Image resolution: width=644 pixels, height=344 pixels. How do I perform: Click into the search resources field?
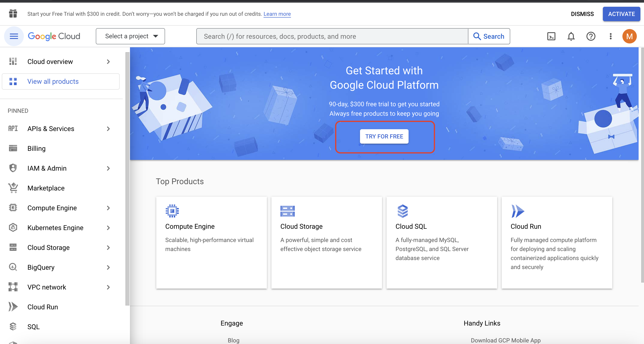pyautogui.click(x=332, y=36)
